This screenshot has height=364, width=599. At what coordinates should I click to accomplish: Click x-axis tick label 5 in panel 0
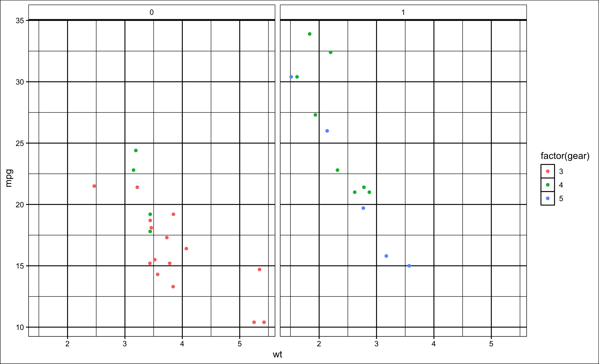tap(240, 344)
